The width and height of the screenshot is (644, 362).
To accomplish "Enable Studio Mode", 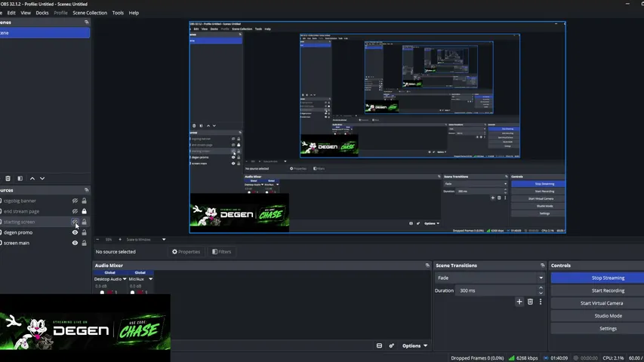I will [598, 316].
